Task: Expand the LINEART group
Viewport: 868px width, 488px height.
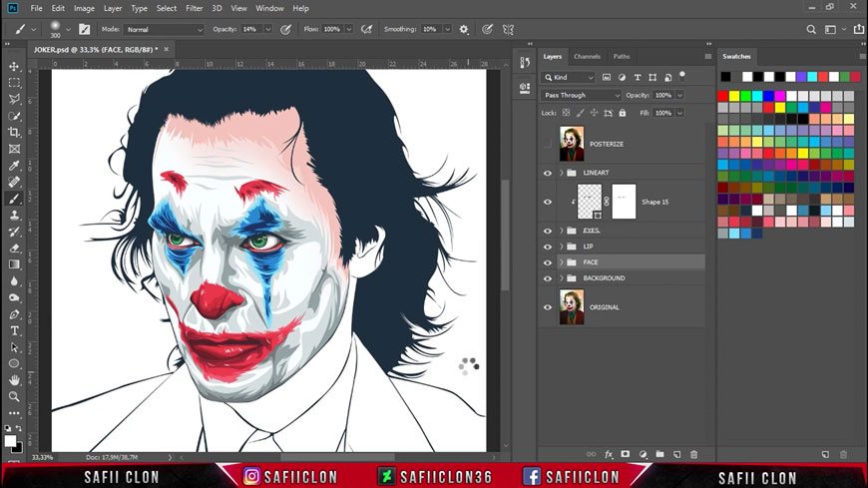Action: [562, 173]
